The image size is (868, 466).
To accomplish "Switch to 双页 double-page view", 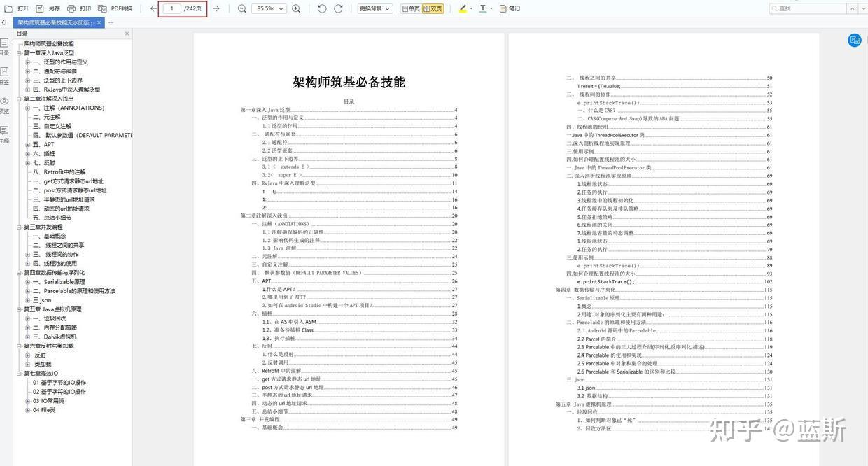I will [x=433, y=8].
